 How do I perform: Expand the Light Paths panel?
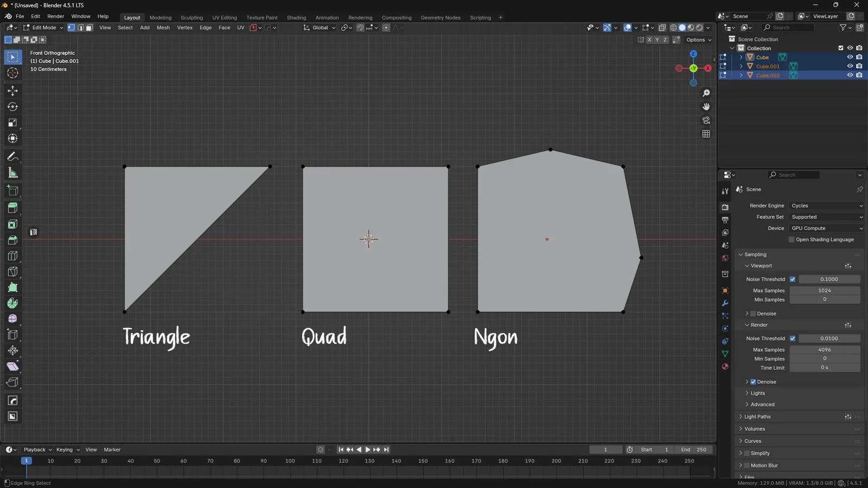click(757, 416)
